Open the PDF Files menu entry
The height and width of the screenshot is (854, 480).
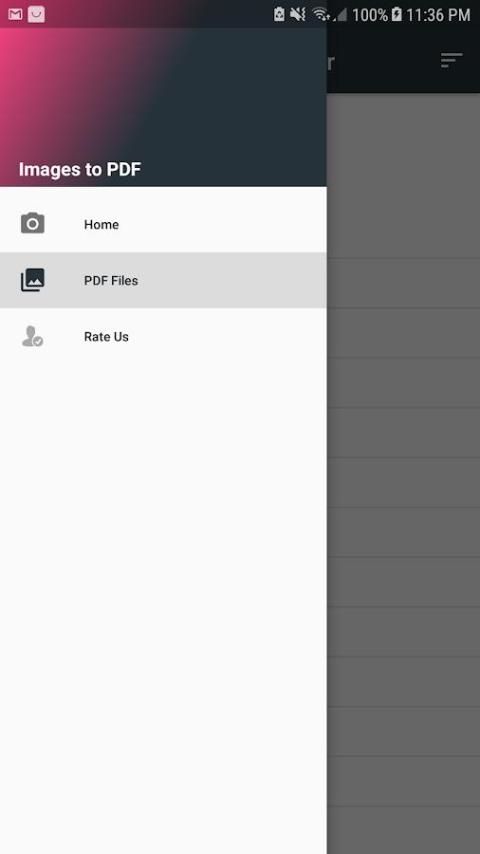163,280
